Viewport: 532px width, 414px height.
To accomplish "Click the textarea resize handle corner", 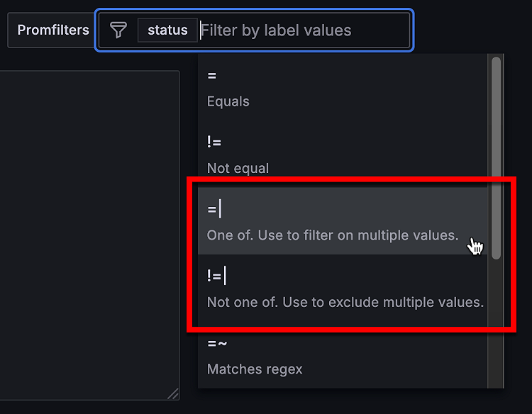I will pos(173,394).
